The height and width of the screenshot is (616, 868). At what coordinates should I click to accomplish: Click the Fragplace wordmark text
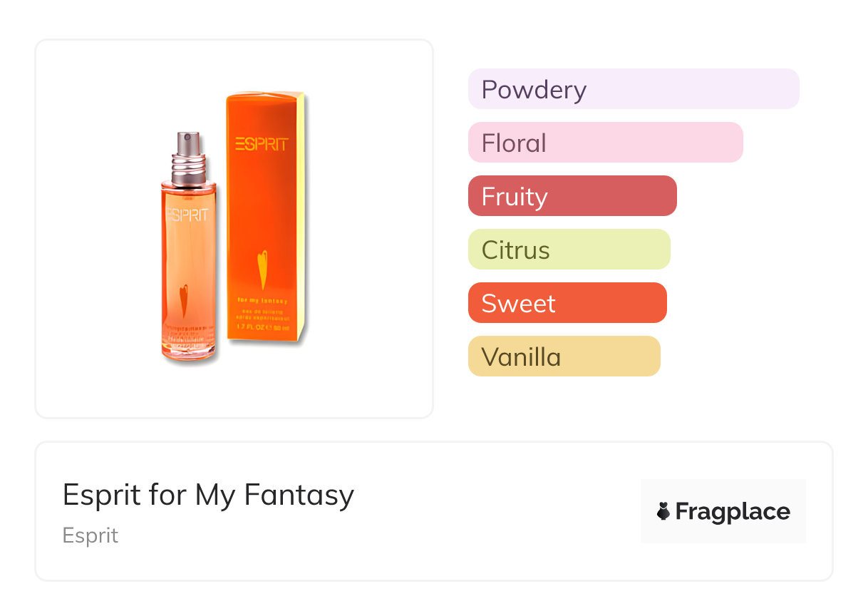coord(733,512)
